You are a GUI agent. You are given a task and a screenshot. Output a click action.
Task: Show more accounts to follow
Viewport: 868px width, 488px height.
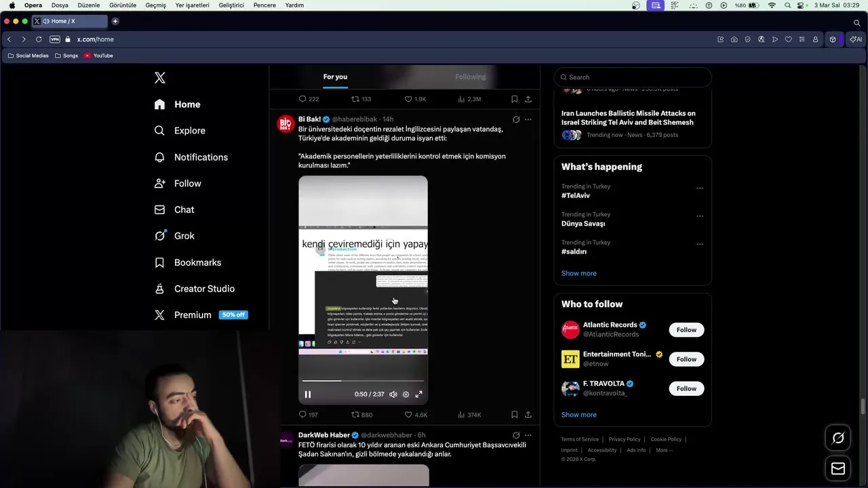tap(579, 415)
